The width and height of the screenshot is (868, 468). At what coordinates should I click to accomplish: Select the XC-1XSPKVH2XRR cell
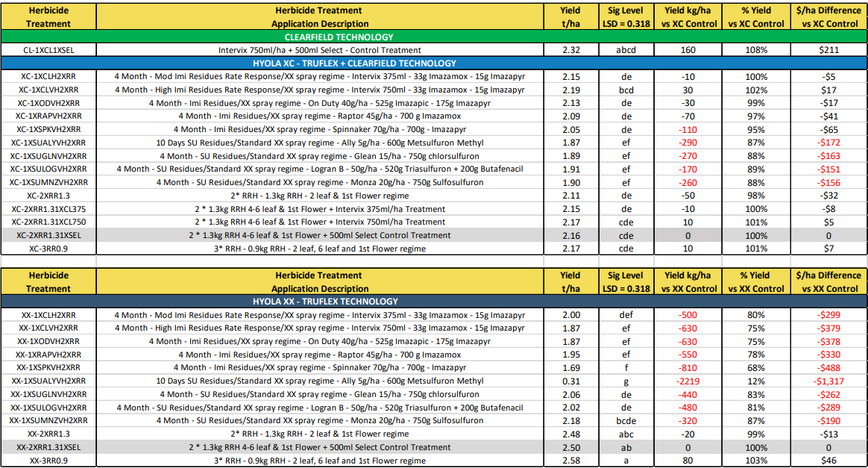[48, 129]
